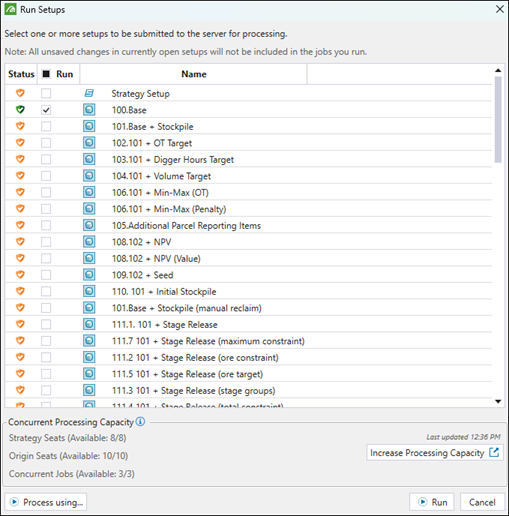Click the vertical scrollbar thumb in the list

point(498,119)
